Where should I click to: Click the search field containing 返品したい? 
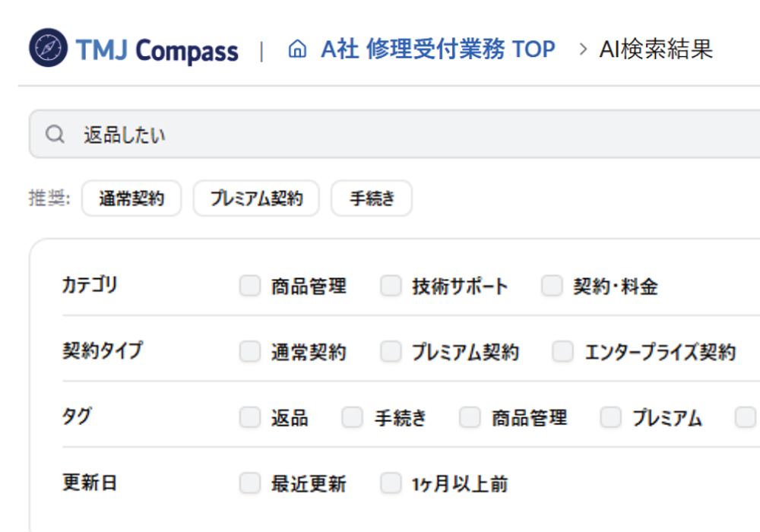(x=394, y=135)
